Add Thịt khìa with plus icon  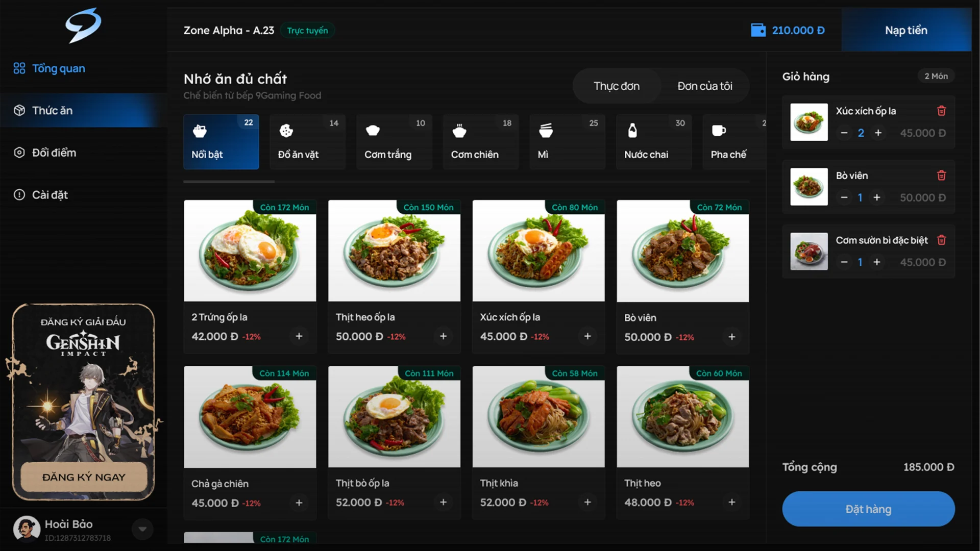587,502
